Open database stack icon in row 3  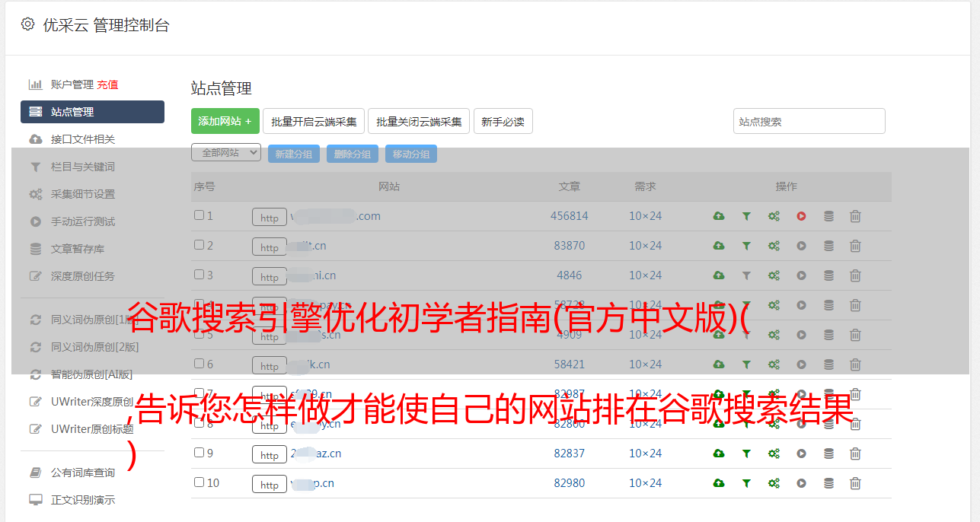point(828,275)
